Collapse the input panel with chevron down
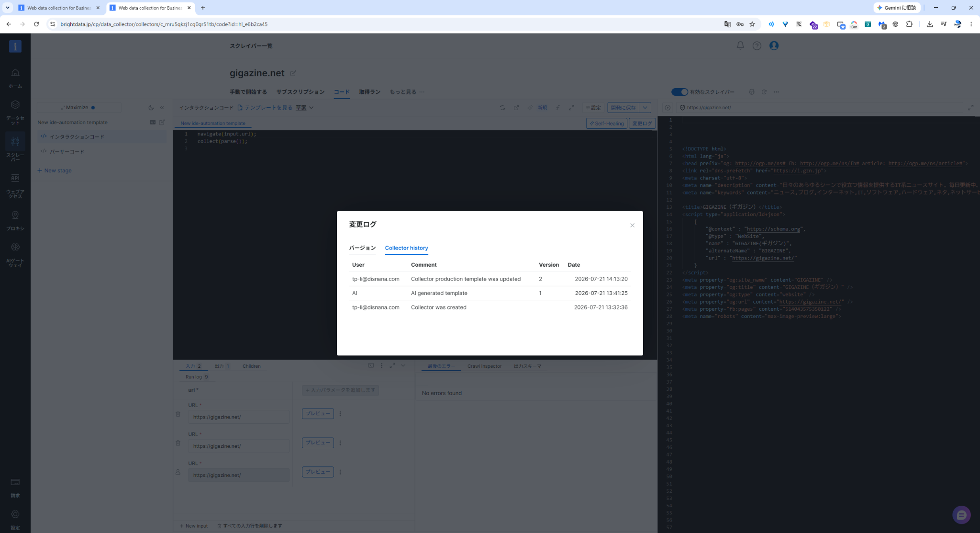 [403, 365]
